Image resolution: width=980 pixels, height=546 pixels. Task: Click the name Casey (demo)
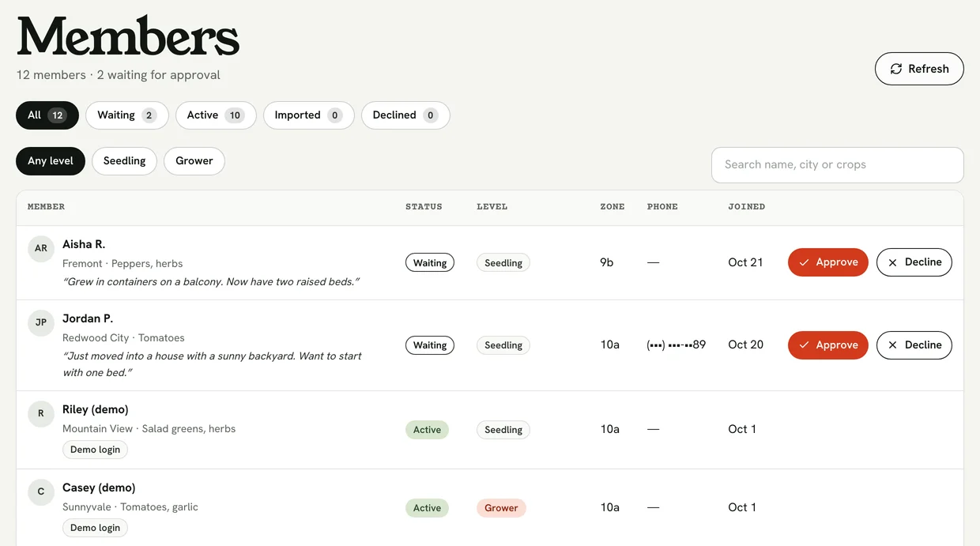(x=99, y=488)
